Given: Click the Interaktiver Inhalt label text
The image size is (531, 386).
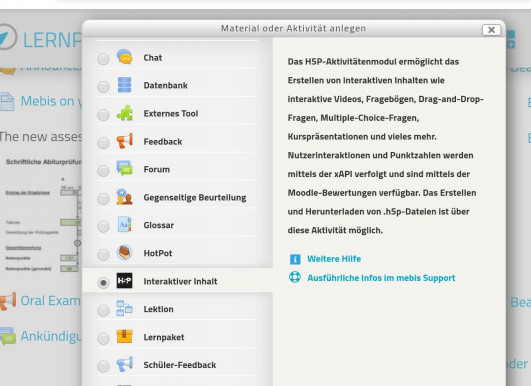Looking at the screenshot, I should point(180,281).
